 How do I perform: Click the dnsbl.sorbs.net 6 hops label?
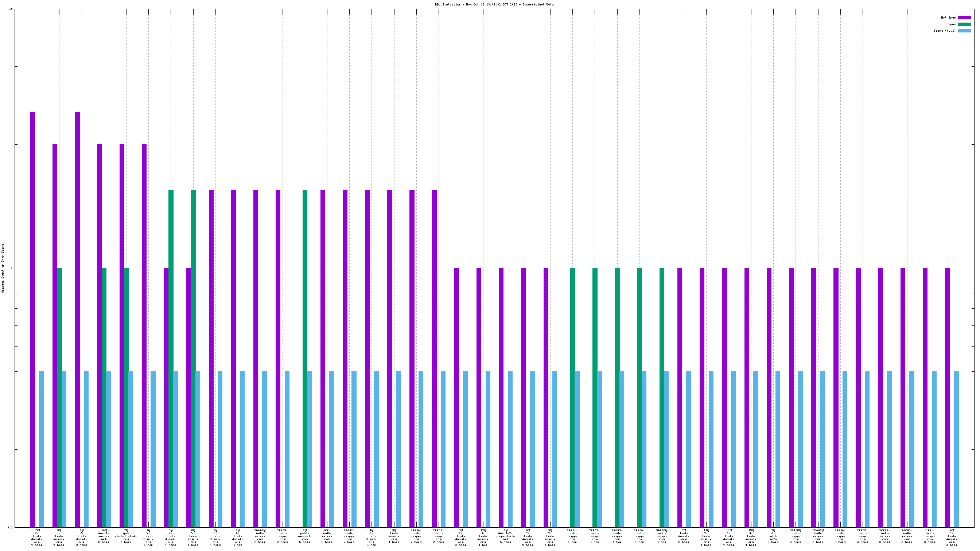coord(104,536)
